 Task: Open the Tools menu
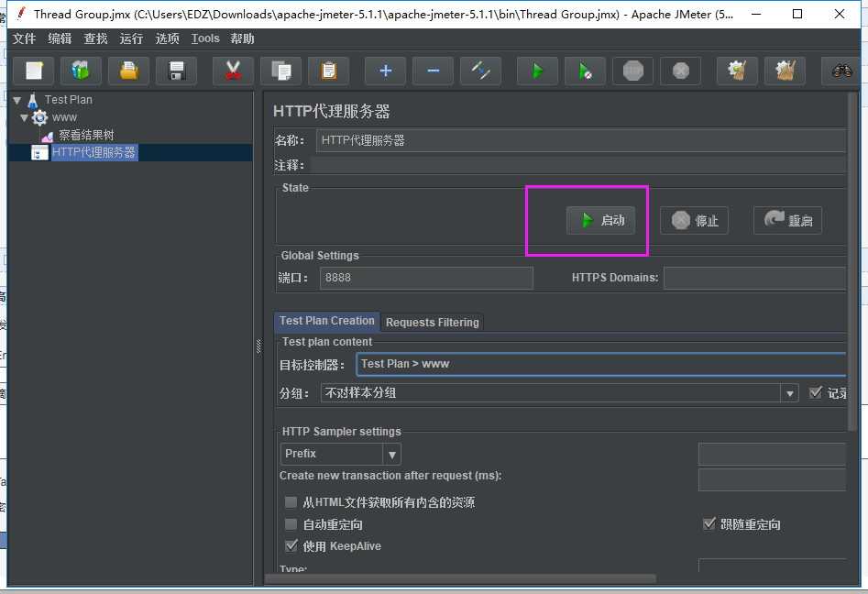coord(205,38)
